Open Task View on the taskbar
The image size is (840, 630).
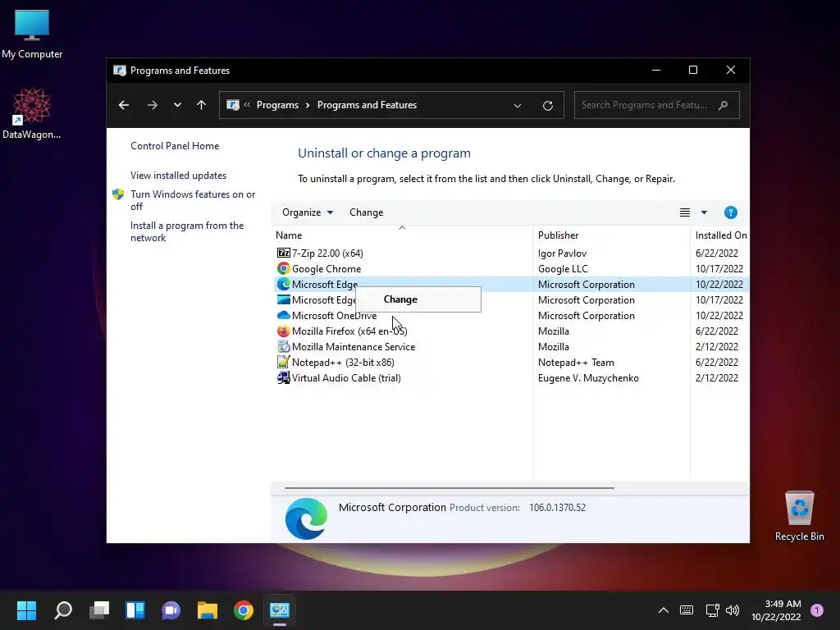tap(99, 610)
